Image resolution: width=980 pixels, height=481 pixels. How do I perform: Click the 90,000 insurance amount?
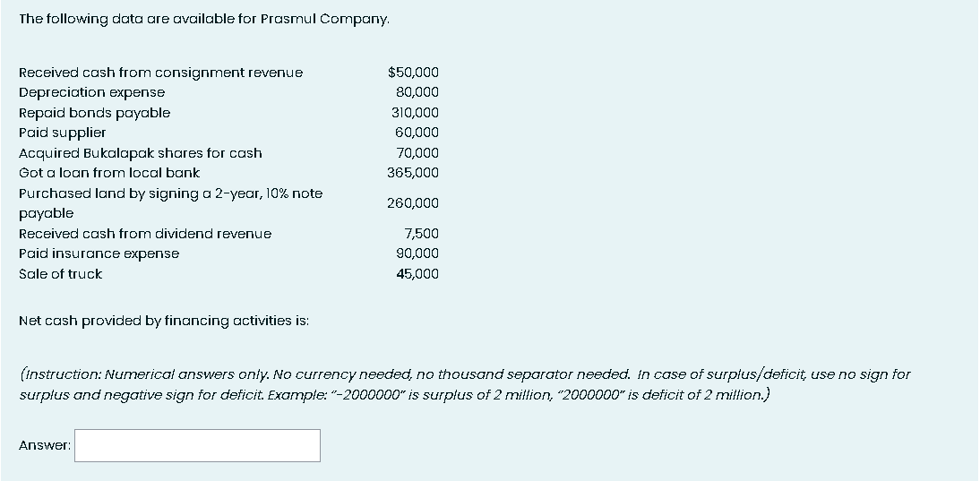coord(417,253)
